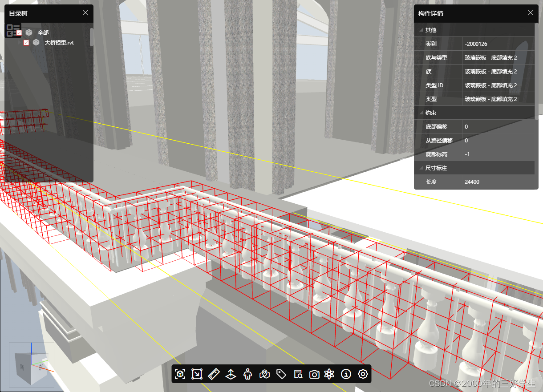543x392 pixels.
Task: Open the info panel icon
Action: tap(346, 374)
